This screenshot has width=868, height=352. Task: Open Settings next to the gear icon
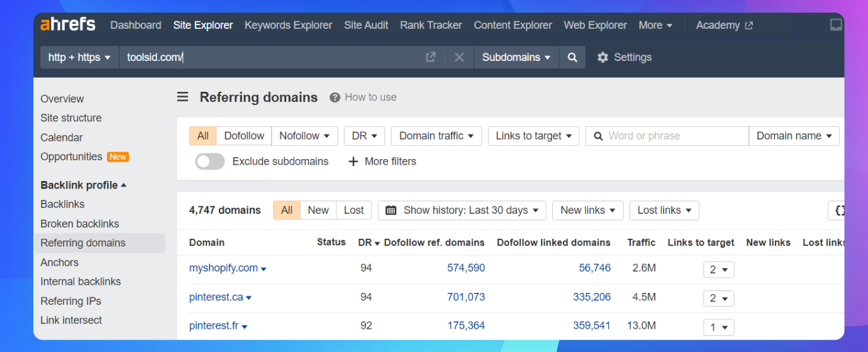624,57
